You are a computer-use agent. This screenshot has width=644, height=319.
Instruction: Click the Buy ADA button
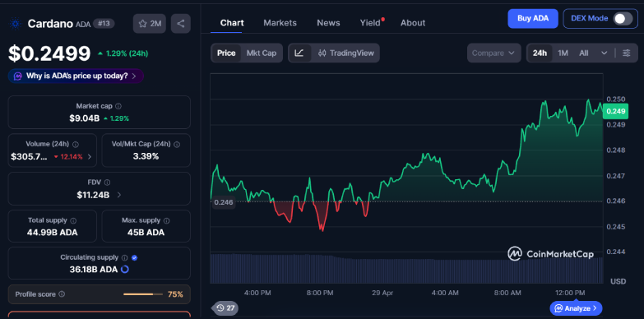(533, 18)
